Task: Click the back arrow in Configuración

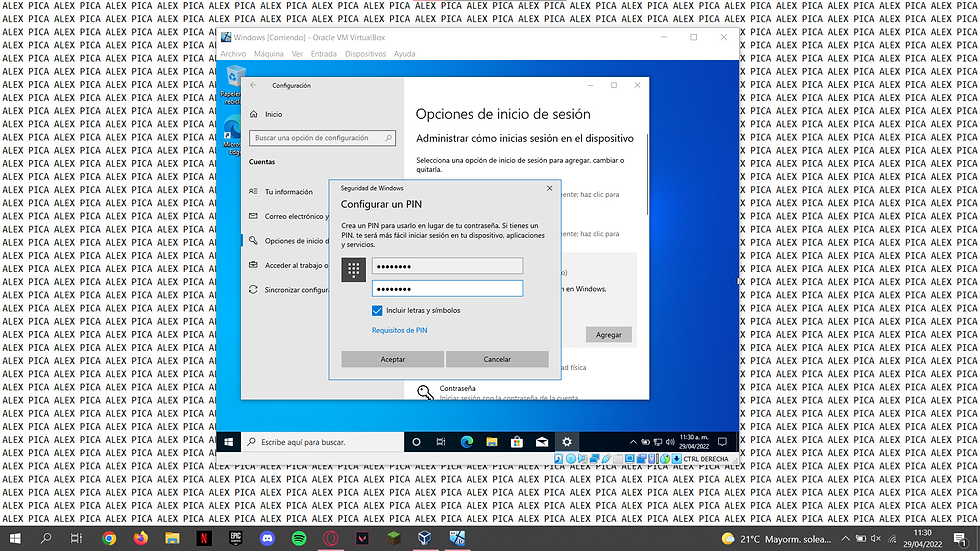Action: (253, 86)
